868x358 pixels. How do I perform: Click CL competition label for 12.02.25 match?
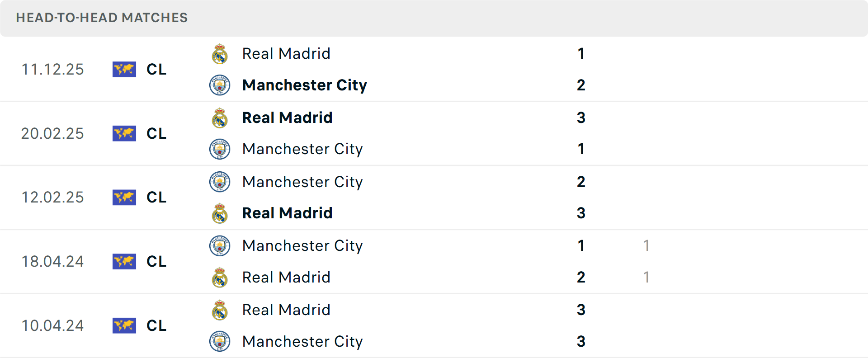156,198
